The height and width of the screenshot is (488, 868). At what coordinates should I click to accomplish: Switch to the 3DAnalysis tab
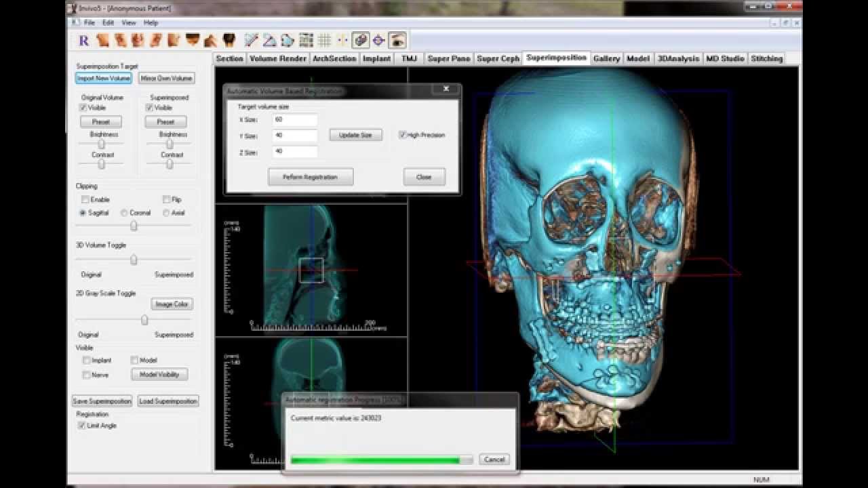[678, 59]
